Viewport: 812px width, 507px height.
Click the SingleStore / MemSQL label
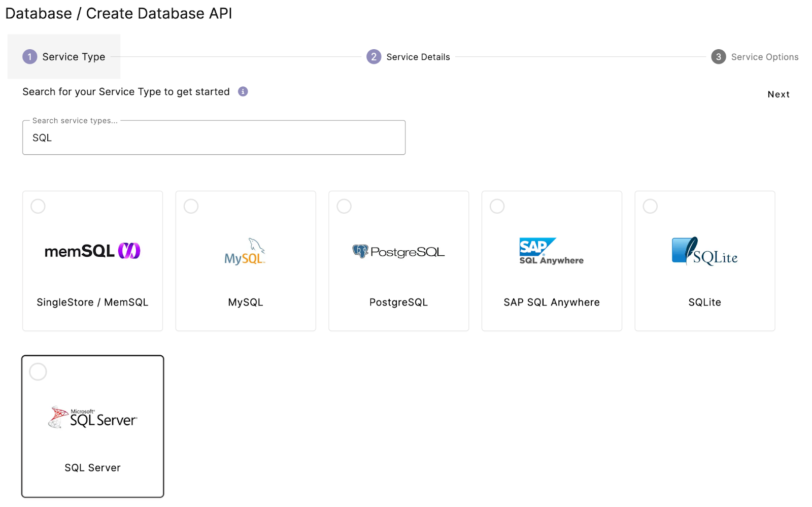pyautogui.click(x=92, y=302)
